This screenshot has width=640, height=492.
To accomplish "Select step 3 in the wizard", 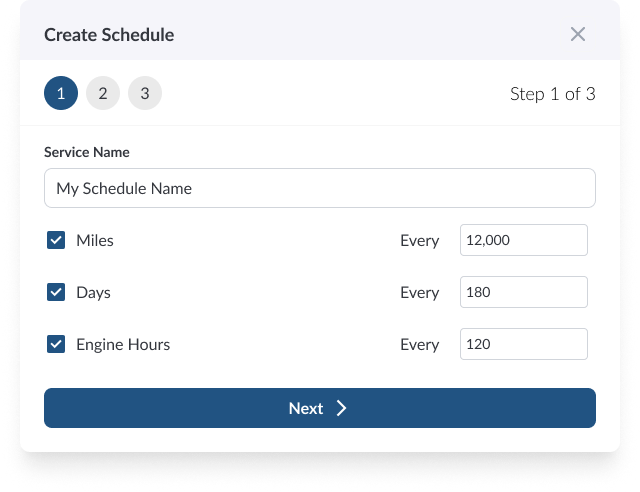I will (145, 94).
